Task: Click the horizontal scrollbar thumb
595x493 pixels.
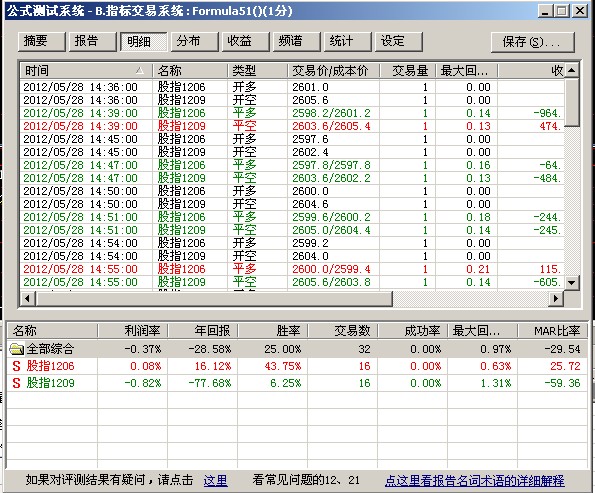Action: 214,298
